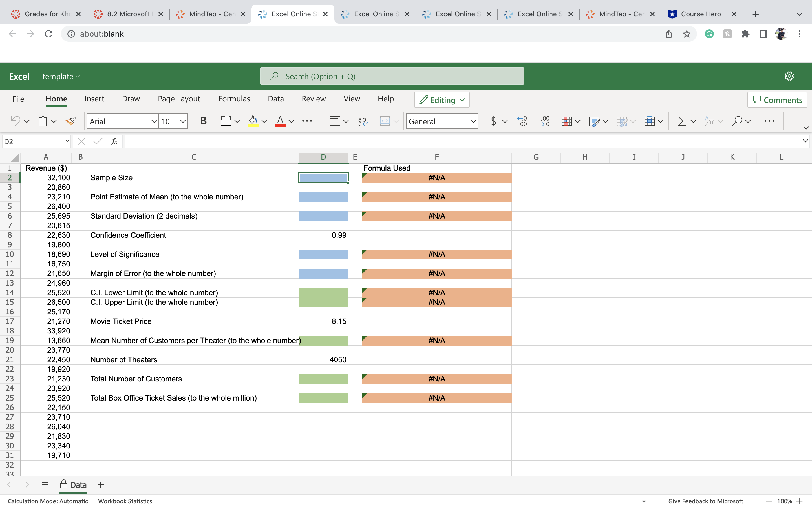The width and height of the screenshot is (812, 507).
Task: Click the Format Painter brush icon
Action: point(70,121)
